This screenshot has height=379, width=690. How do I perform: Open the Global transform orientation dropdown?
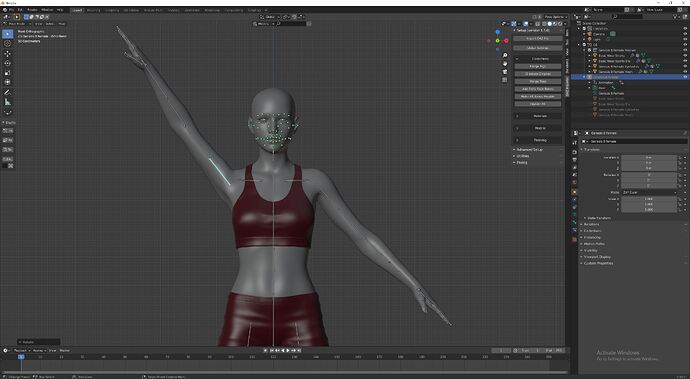(x=269, y=17)
